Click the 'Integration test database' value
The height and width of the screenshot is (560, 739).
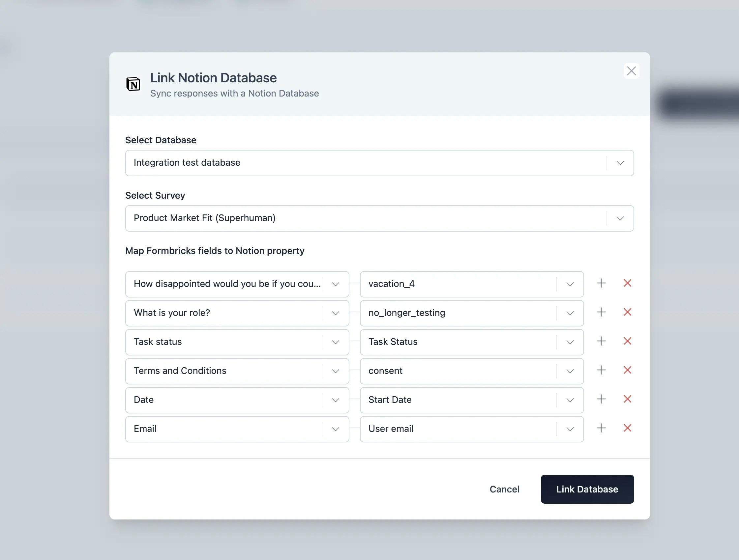187,163
